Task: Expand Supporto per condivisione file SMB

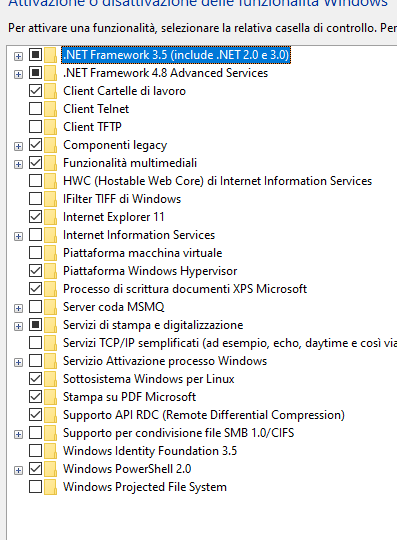Action: coord(18,434)
